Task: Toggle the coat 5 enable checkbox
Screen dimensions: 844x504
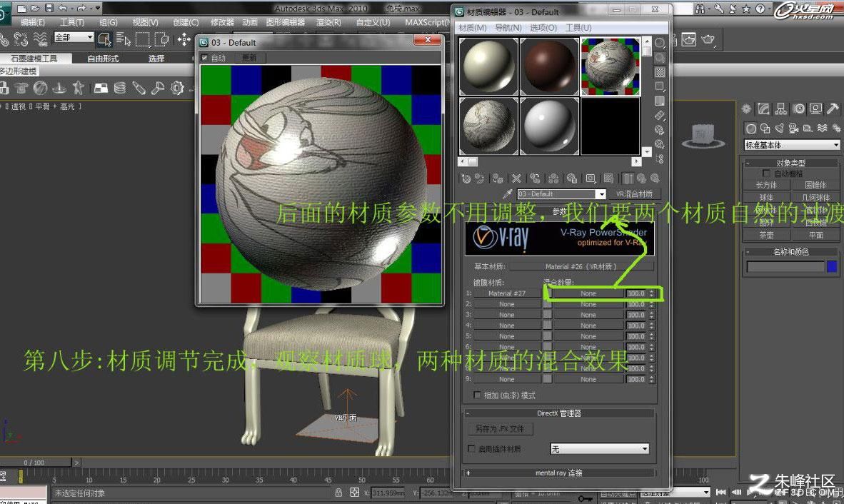Action: tap(548, 336)
